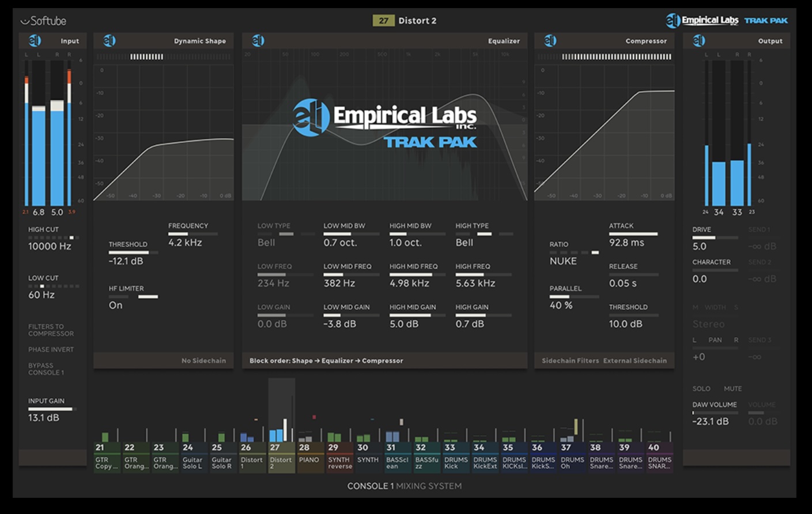This screenshot has width=812, height=514.
Task: Toggle Filters to Compressor option
Action: point(51,330)
